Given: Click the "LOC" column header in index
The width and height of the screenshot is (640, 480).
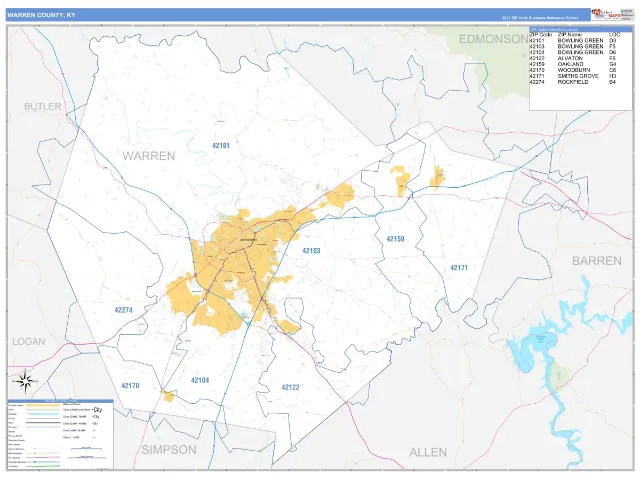Looking at the screenshot, I should click(x=614, y=35).
